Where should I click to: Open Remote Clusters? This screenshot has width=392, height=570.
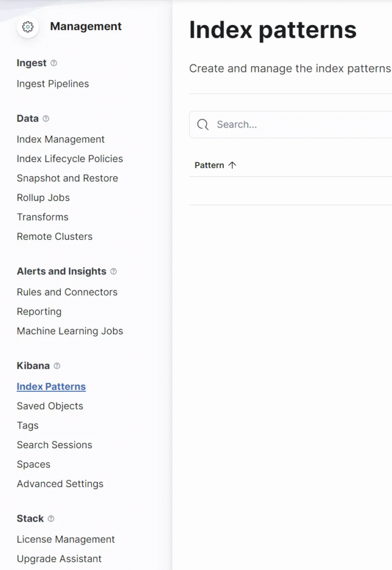(x=55, y=236)
